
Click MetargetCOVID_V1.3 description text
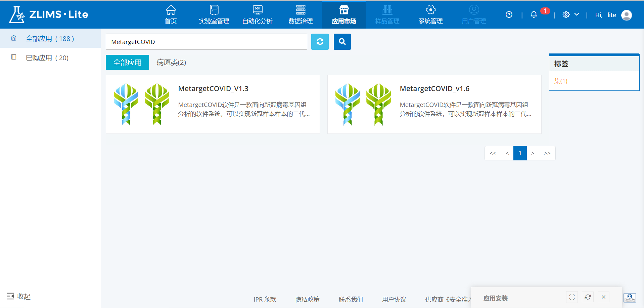click(244, 109)
